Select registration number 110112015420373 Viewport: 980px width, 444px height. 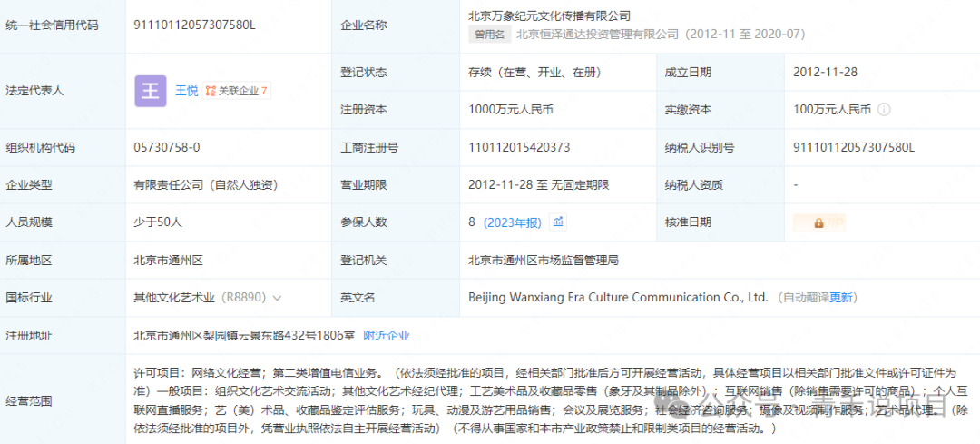pos(519,148)
